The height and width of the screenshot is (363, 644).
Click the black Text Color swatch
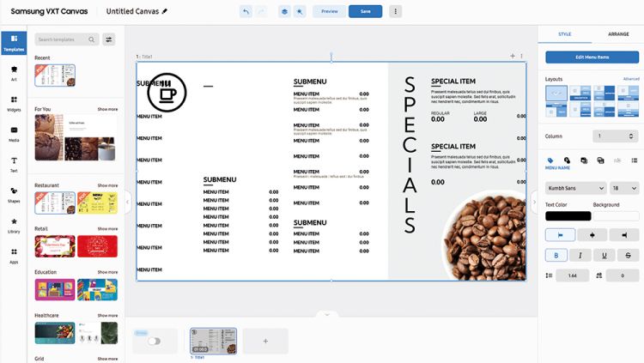568,215
